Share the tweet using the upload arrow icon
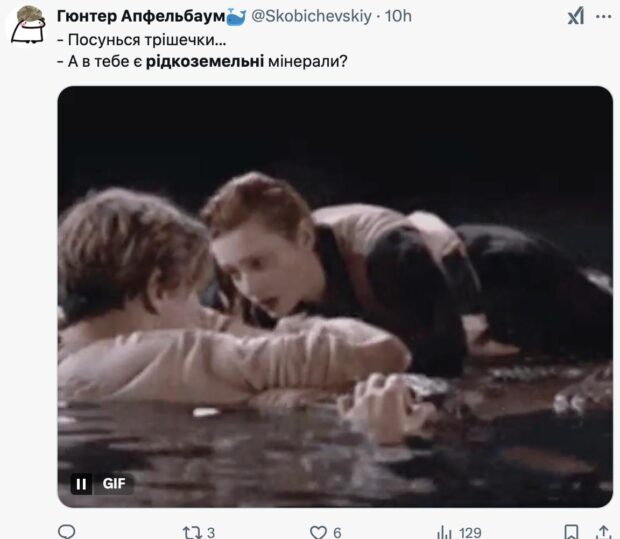Image resolution: width=620 pixels, height=539 pixels. [604, 531]
